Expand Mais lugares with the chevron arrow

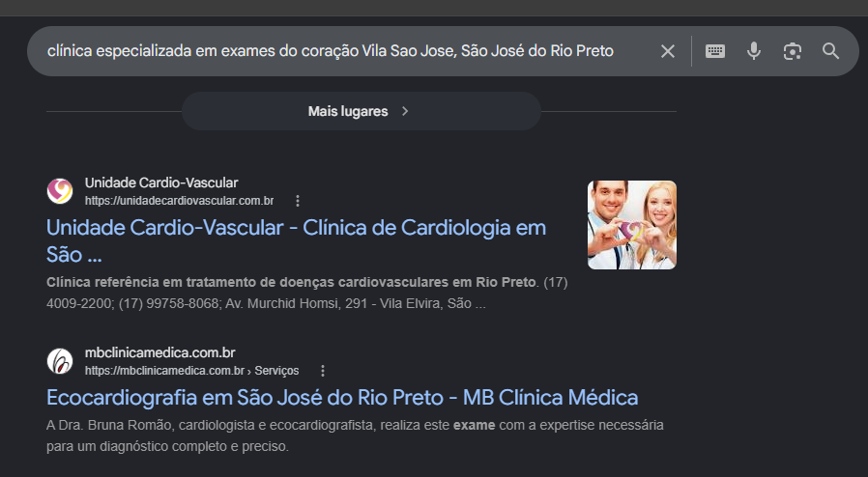(x=405, y=111)
